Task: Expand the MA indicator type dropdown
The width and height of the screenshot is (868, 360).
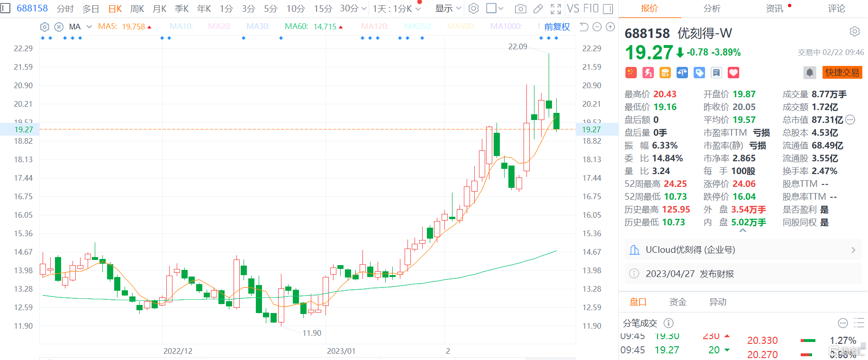Action: [x=89, y=27]
